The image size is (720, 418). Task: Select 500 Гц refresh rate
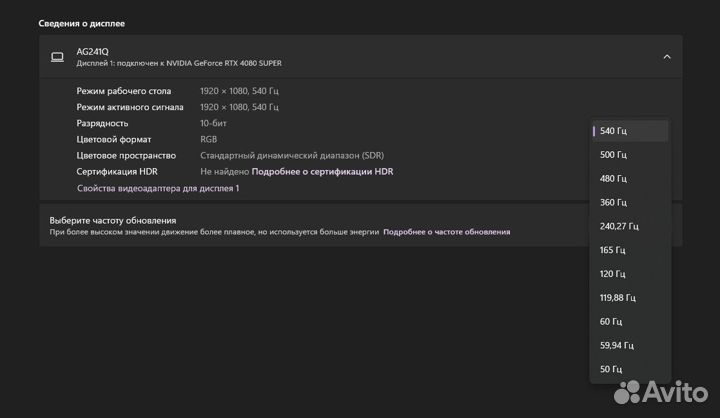click(630, 155)
